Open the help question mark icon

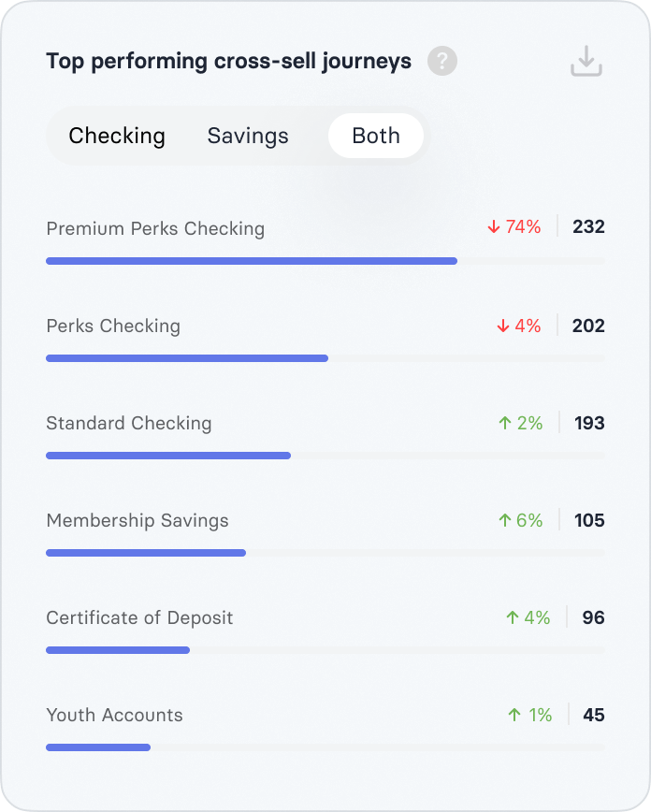pyautogui.click(x=442, y=62)
